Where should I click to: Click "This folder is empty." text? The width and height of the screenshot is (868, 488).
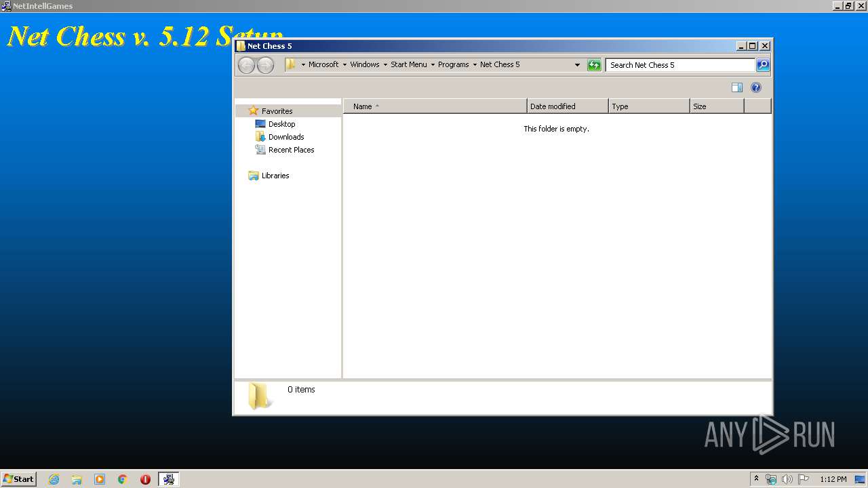(x=556, y=129)
